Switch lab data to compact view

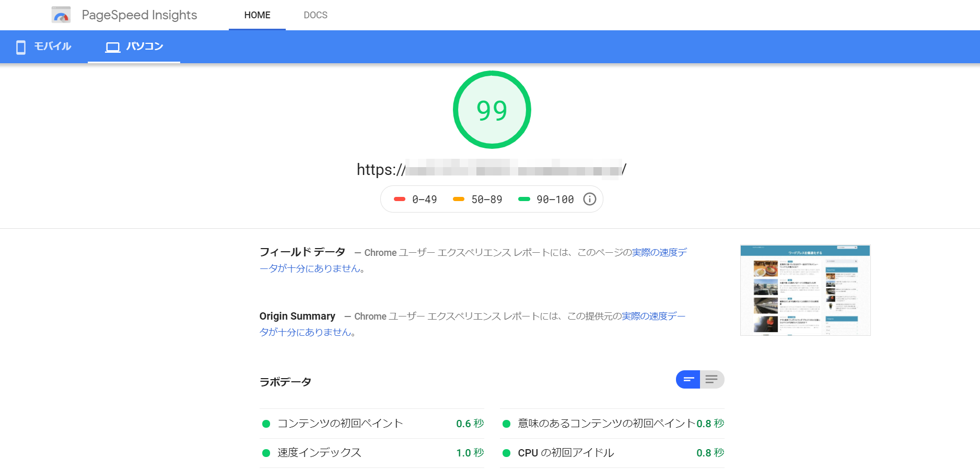click(x=688, y=380)
